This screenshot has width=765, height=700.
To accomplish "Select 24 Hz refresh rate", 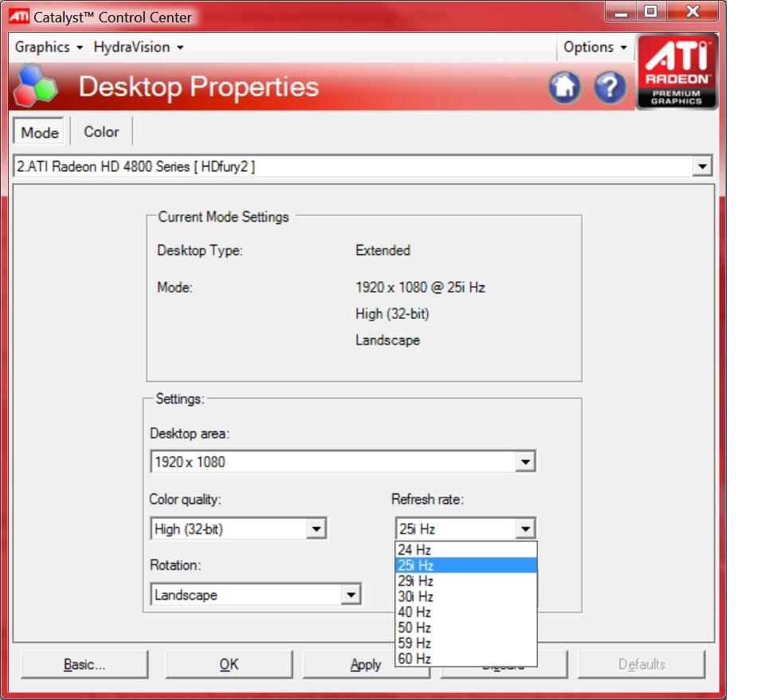I will point(466,549).
